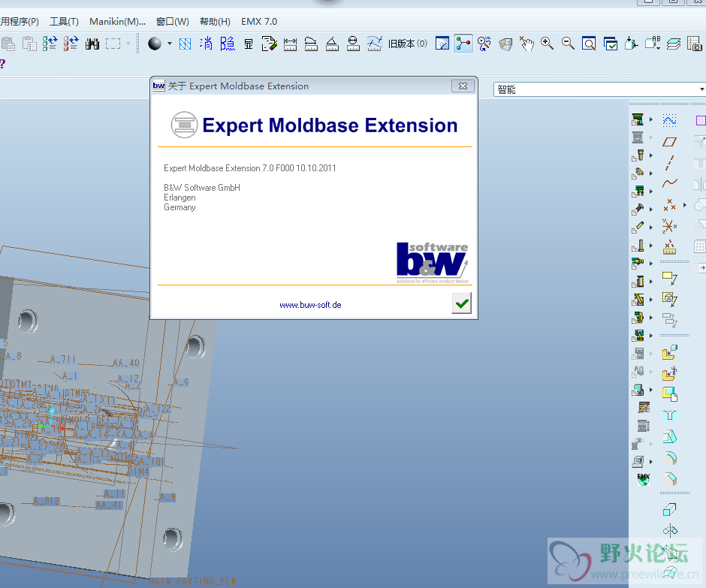Click the shaded sphere display style icon
706x588 pixels.
coord(155,44)
